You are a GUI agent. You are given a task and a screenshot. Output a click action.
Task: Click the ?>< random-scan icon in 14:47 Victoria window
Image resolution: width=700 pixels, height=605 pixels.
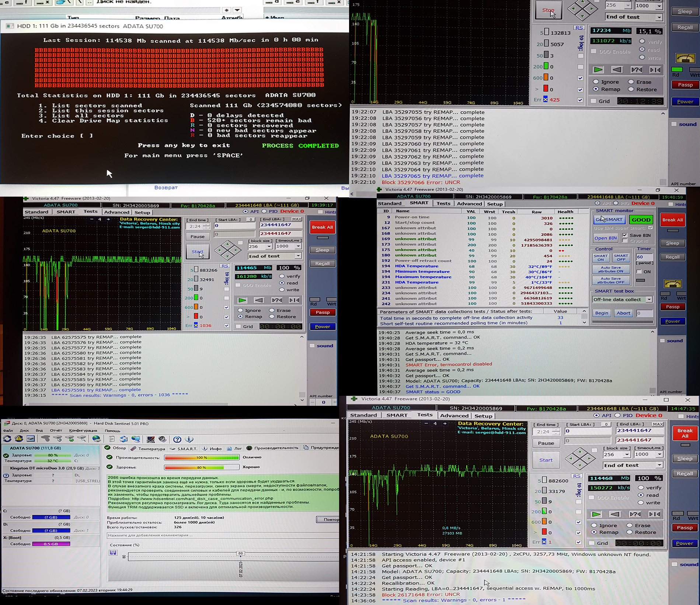(x=635, y=514)
